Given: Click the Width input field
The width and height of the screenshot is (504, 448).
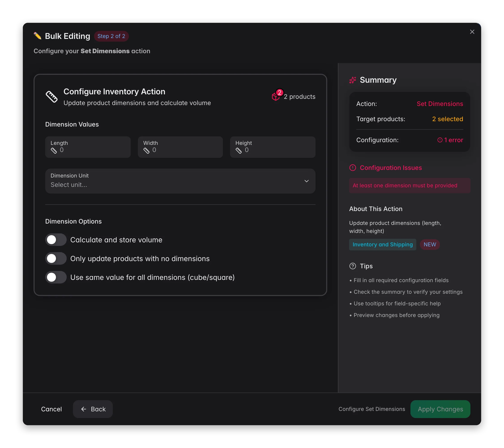Looking at the screenshot, I should click(180, 147).
